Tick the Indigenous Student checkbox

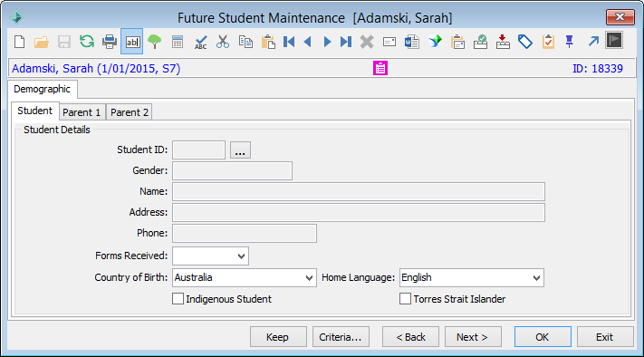[x=178, y=299]
